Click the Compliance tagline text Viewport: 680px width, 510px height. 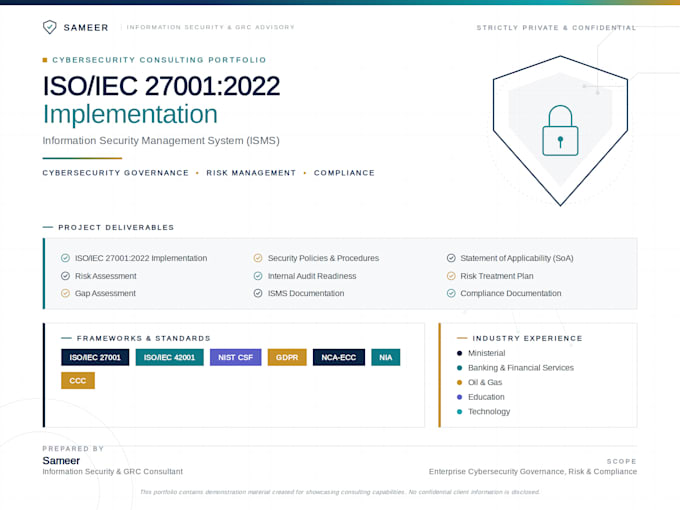pos(344,173)
